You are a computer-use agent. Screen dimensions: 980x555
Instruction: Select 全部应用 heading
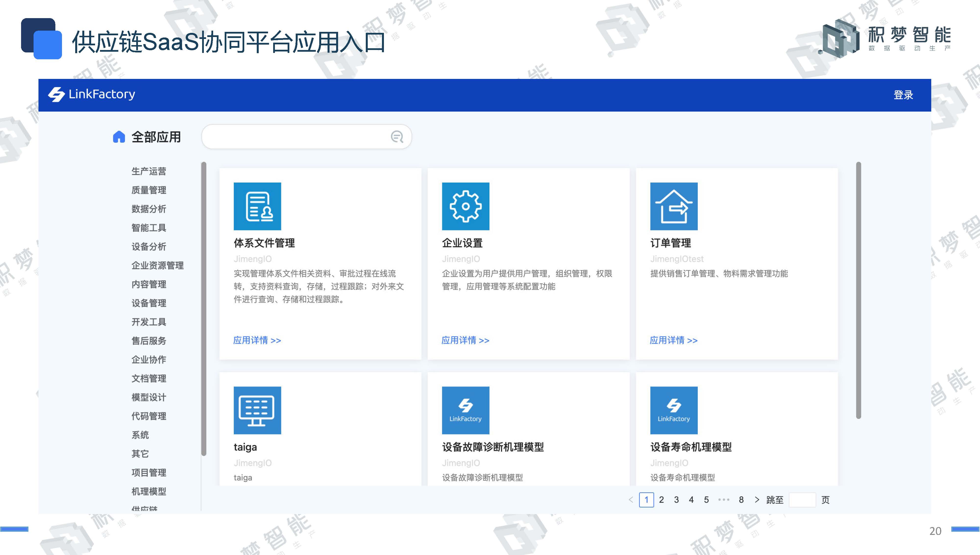156,137
